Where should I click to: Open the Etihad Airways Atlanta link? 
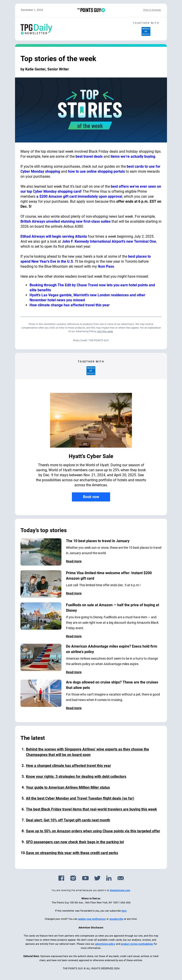click(x=54, y=236)
